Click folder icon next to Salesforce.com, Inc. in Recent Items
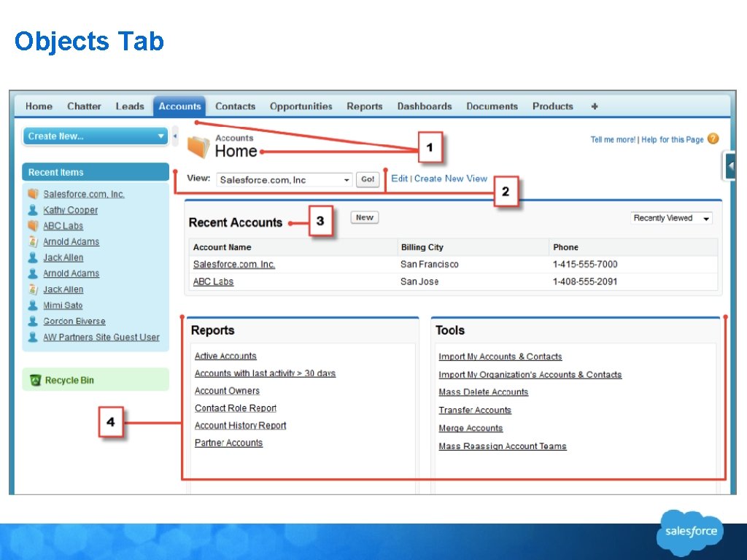The height and width of the screenshot is (560, 747). tap(33, 194)
